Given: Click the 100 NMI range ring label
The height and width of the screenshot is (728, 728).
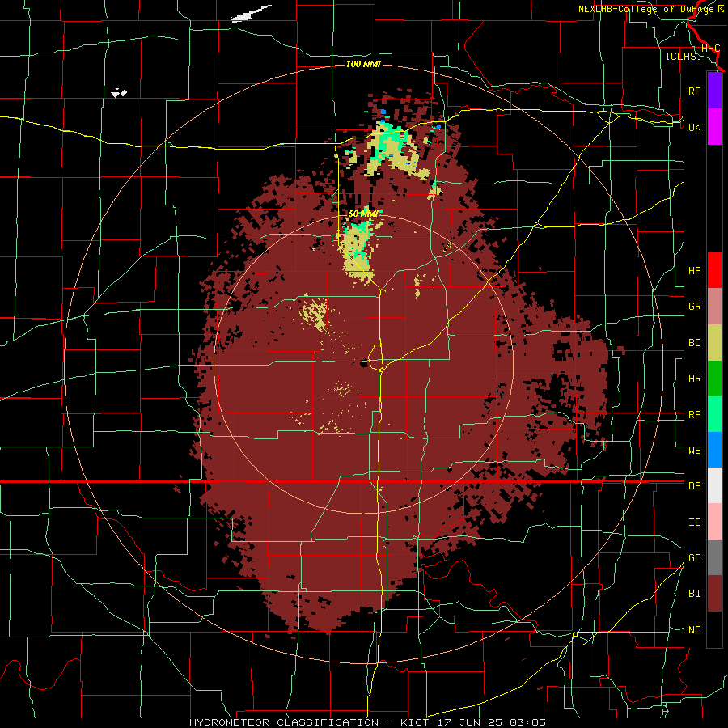Looking at the screenshot, I should point(363,64).
